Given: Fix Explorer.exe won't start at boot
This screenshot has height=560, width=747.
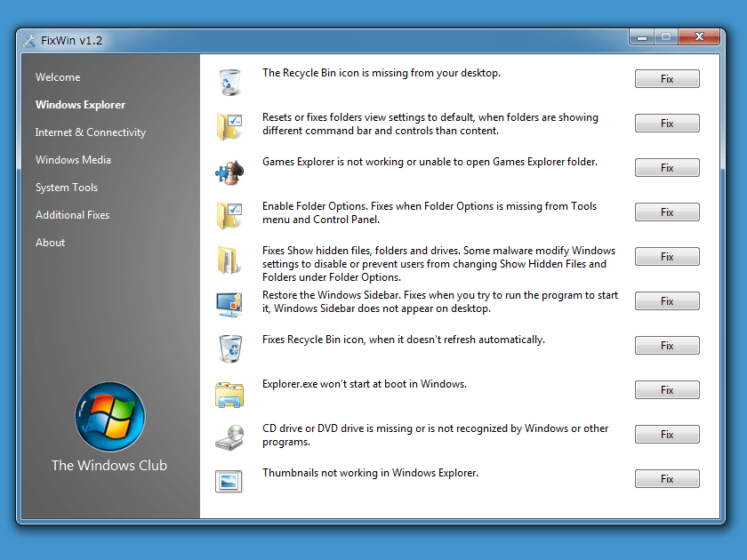Looking at the screenshot, I should tap(667, 390).
